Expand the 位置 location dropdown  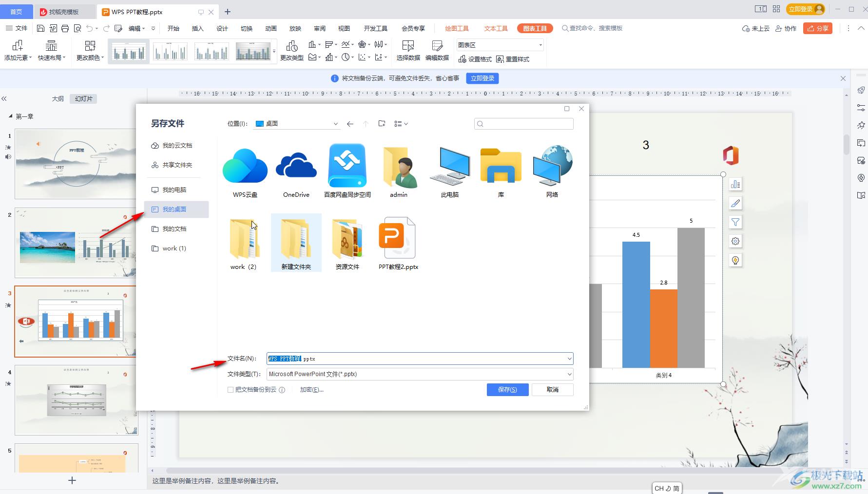click(x=335, y=124)
